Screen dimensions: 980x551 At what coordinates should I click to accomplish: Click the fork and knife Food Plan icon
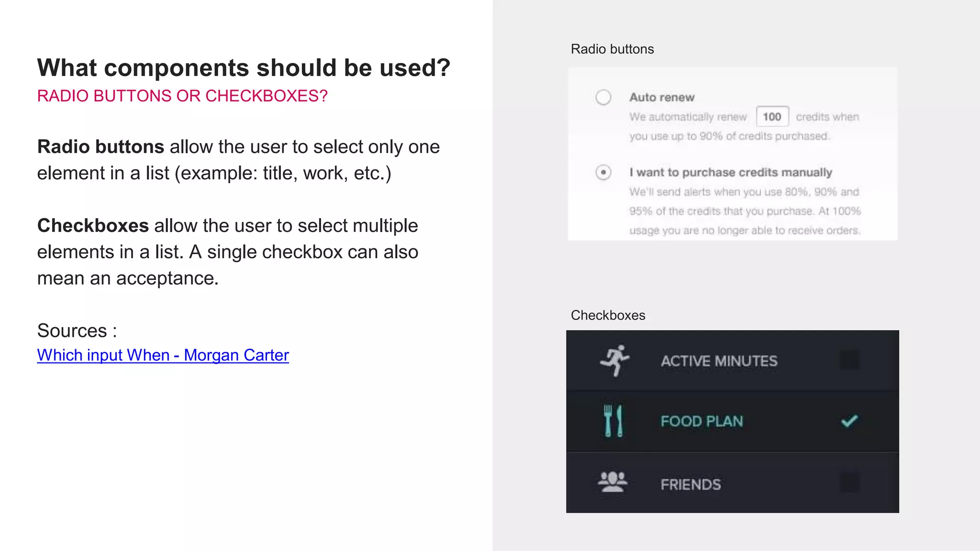613,421
